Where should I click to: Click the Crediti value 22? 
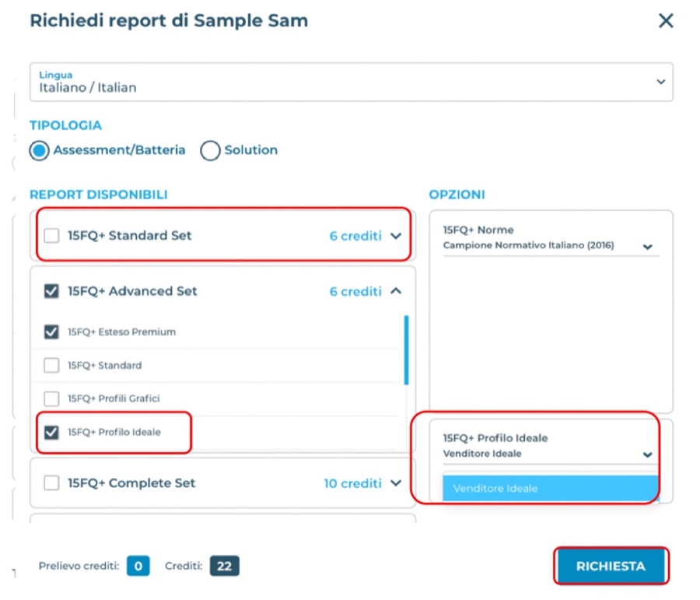[225, 566]
